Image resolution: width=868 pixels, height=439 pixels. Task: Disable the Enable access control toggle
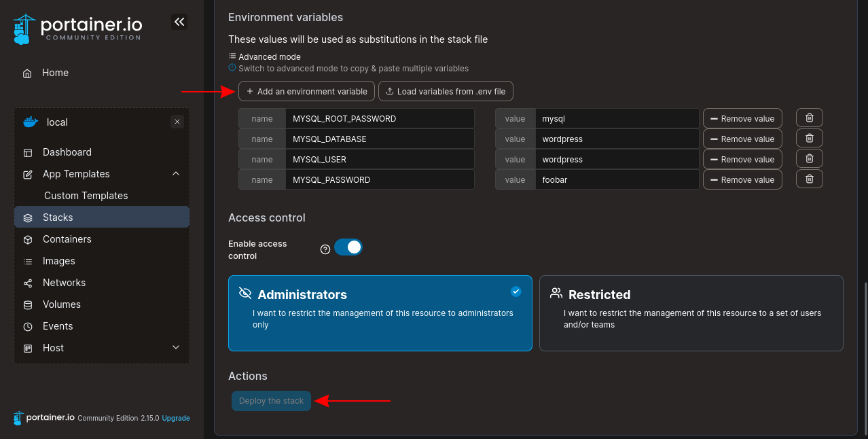click(348, 247)
